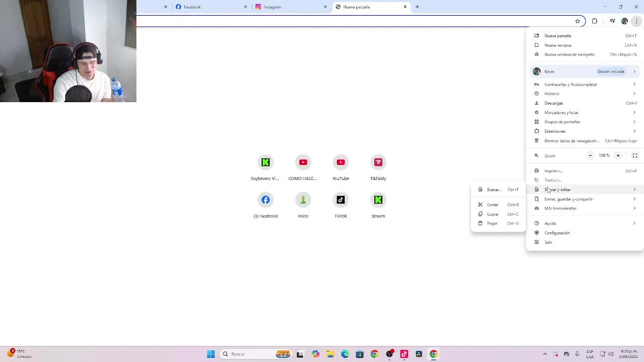Open File Explorer from taskbar
The height and width of the screenshot is (362, 644).
tap(331, 354)
